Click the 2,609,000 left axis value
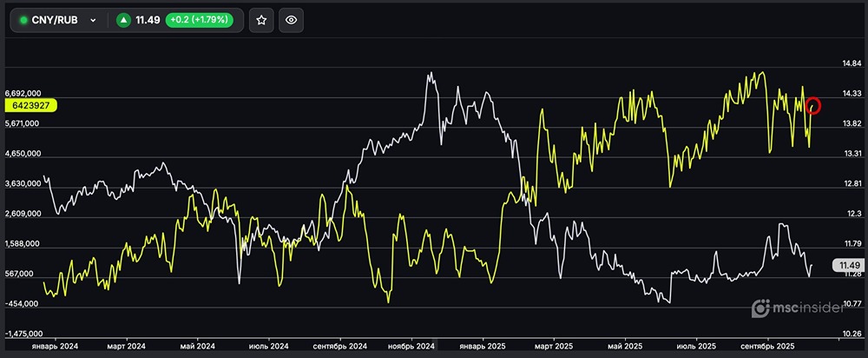Screen dimensions: 868x358 click(x=22, y=214)
